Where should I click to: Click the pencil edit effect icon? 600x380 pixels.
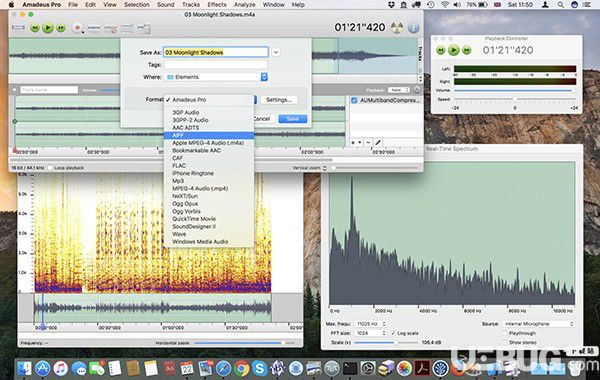pos(378,142)
